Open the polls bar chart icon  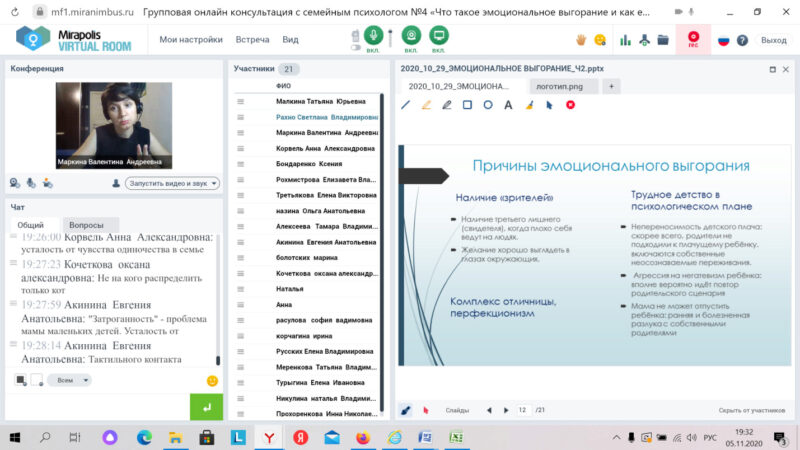pos(625,40)
